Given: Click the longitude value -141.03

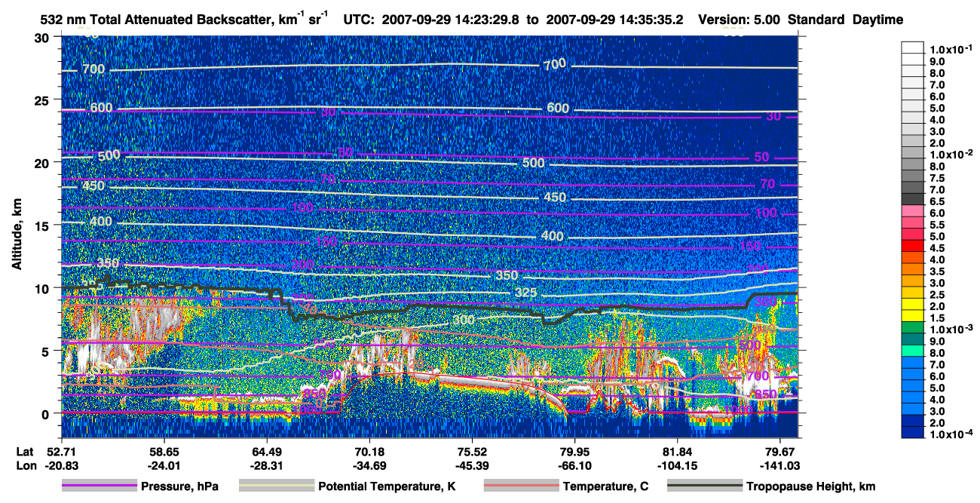Looking at the screenshot, I should (780, 465).
